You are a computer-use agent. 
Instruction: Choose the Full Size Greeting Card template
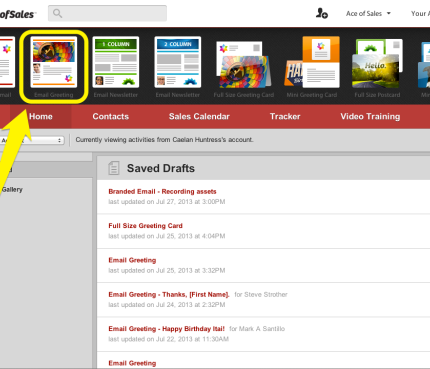tap(244, 64)
